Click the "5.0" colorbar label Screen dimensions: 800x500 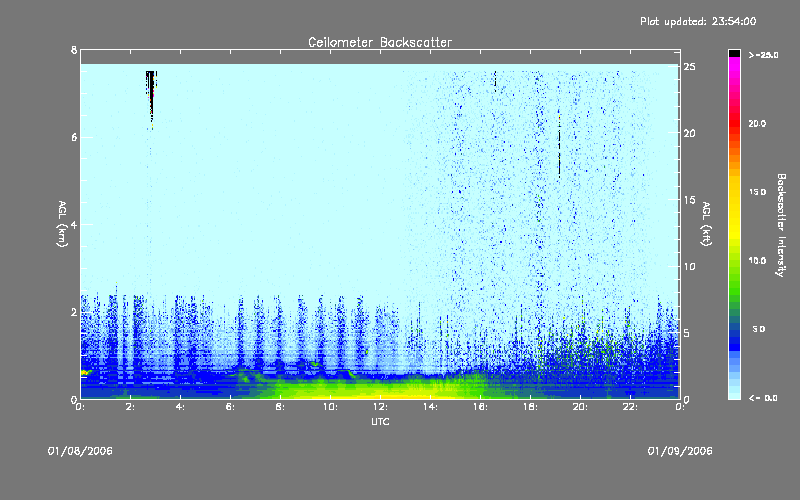tap(759, 329)
